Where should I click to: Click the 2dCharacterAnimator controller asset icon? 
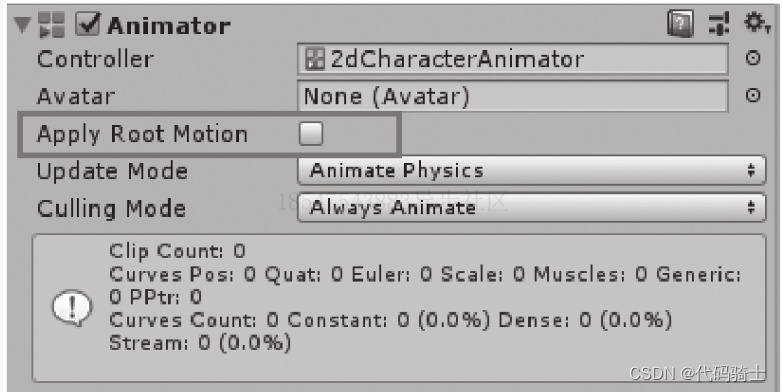pos(315,59)
